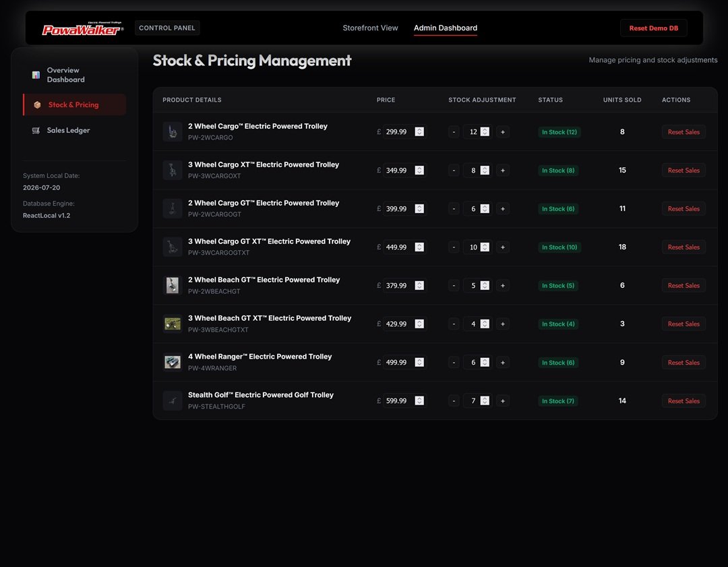This screenshot has width=728, height=567.
Task: Decrease stock for 2 Wheel Cargo trolley
Action: (454, 132)
